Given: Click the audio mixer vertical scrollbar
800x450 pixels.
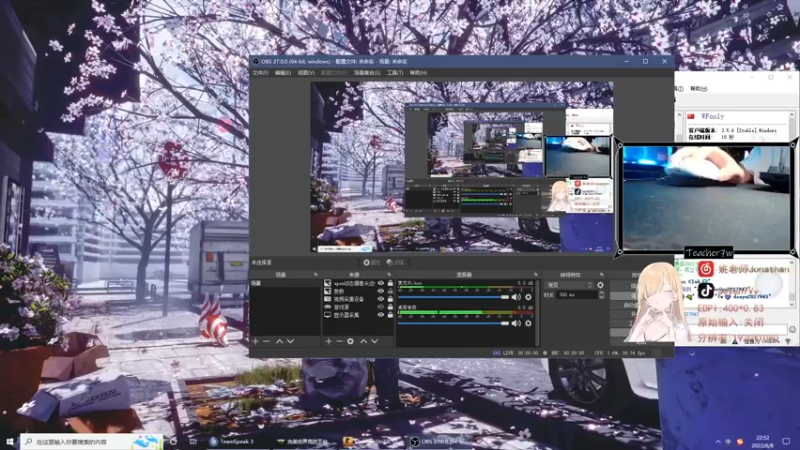Looking at the screenshot, I should [537, 313].
